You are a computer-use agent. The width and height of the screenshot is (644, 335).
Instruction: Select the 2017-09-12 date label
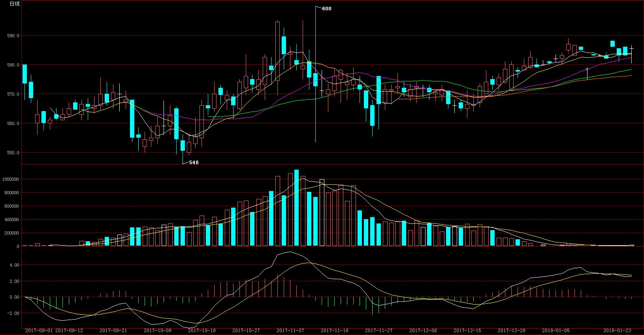(69, 330)
